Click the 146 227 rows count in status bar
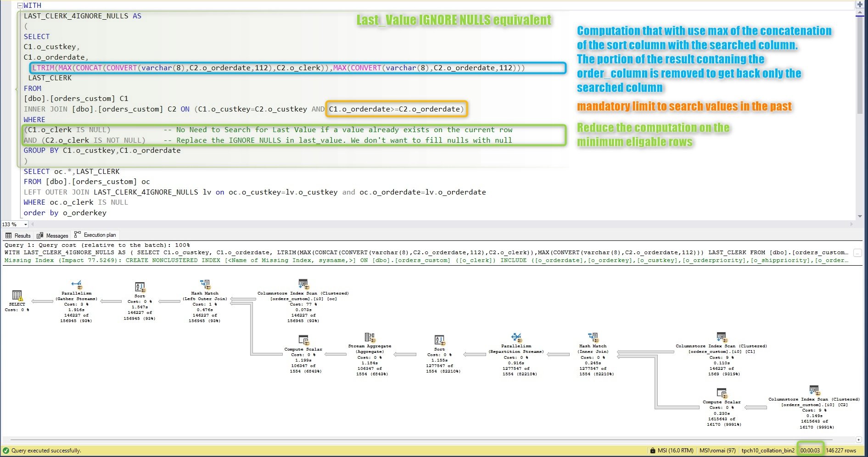Image resolution: width=868 pixels, height=457 pixels. [841, 451]
